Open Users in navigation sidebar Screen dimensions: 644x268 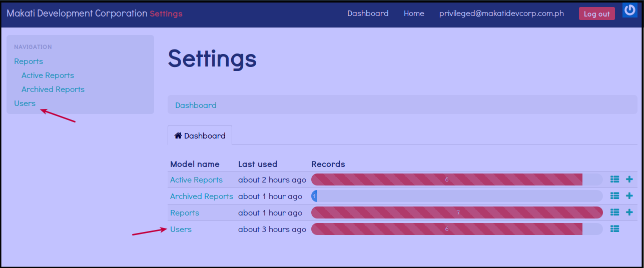tap(25, 103)
